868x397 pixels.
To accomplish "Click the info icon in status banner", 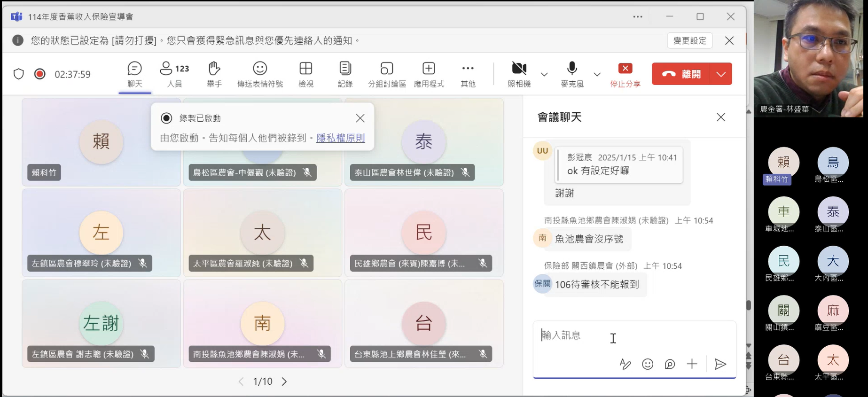I will [18, 40].
